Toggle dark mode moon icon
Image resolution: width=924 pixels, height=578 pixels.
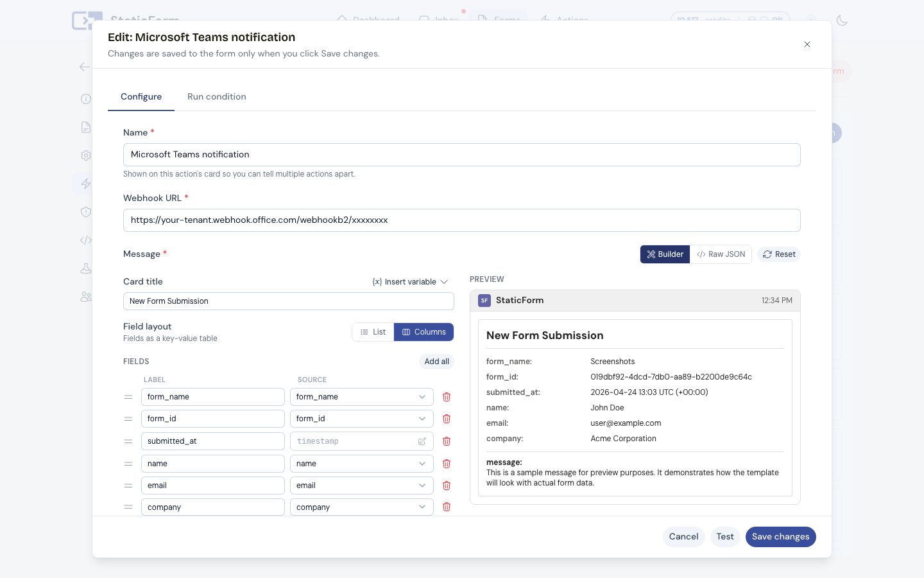843,21
